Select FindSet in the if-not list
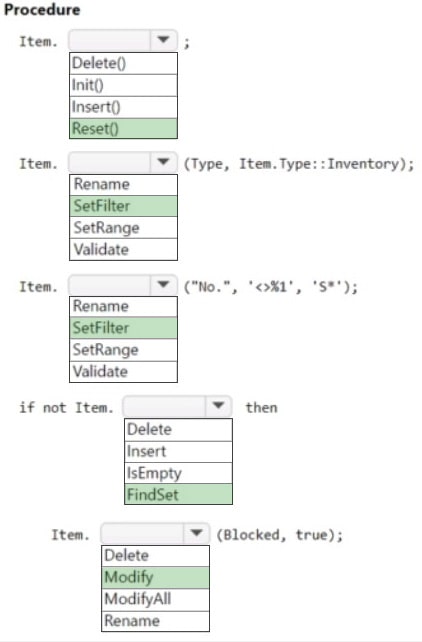 click(178, 495)
